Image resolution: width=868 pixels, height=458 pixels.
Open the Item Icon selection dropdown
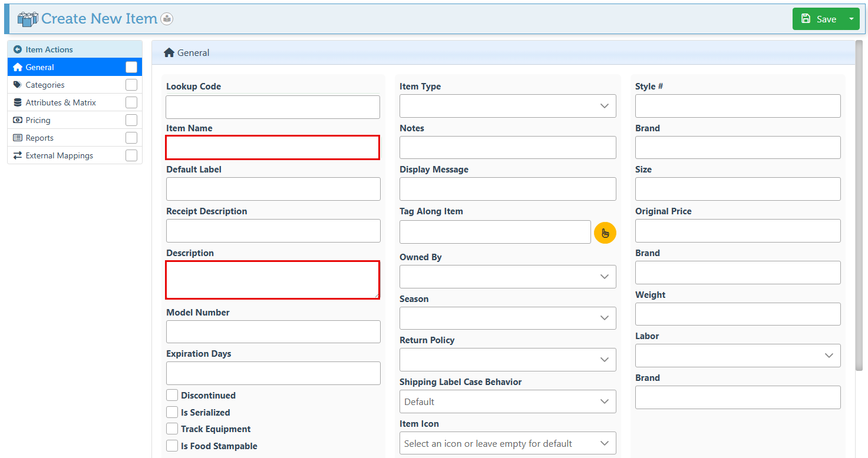(x=507, y=443)
